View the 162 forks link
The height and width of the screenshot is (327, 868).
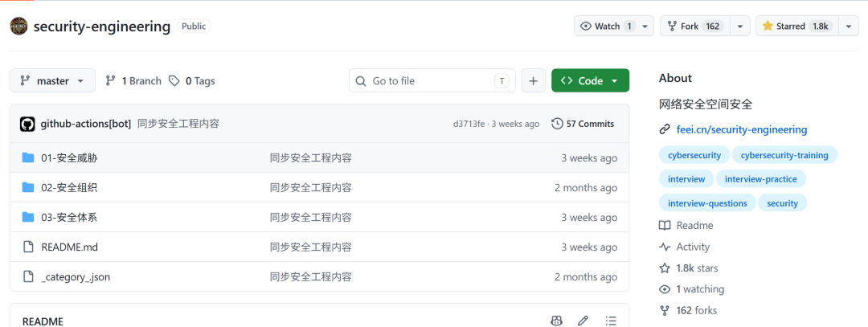coord(687,310)
